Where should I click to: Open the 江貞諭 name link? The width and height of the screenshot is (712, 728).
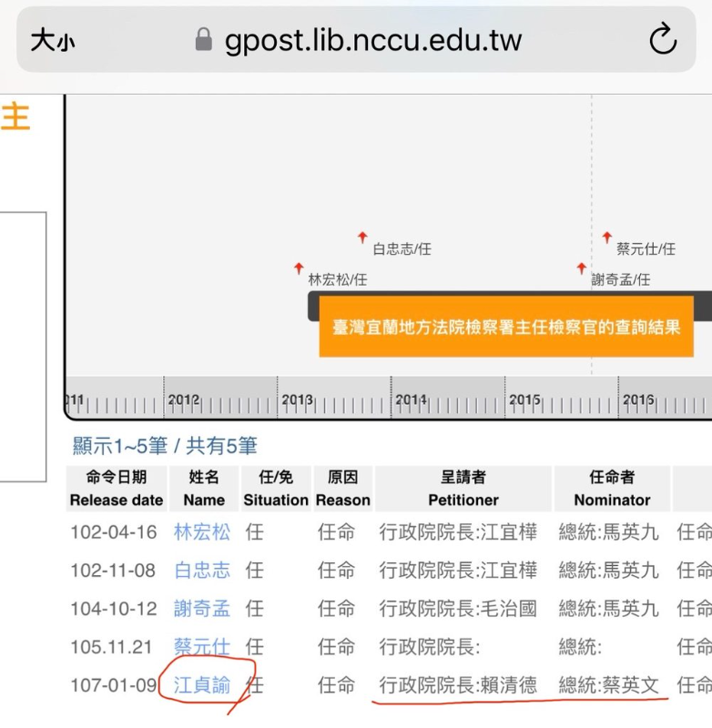202,685
